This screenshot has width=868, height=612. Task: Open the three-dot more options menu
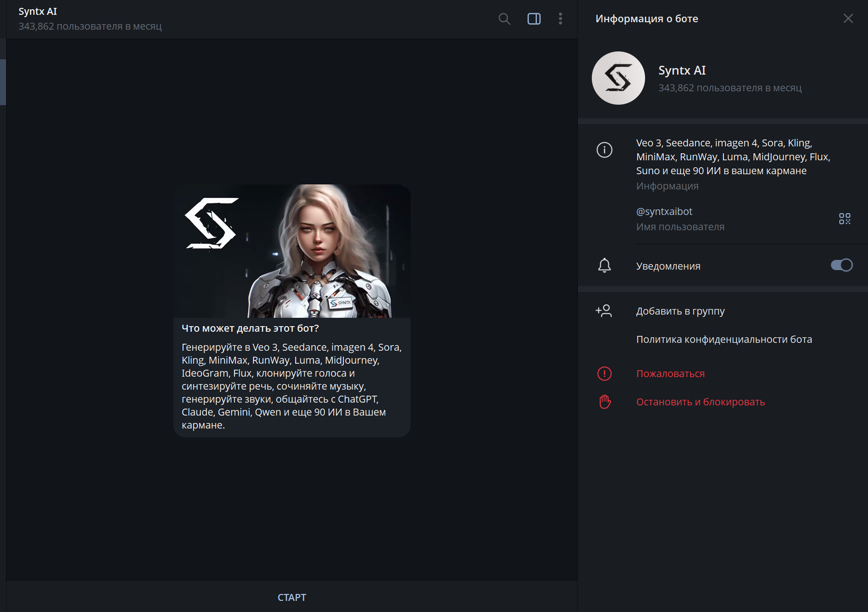tap(560, 19)
